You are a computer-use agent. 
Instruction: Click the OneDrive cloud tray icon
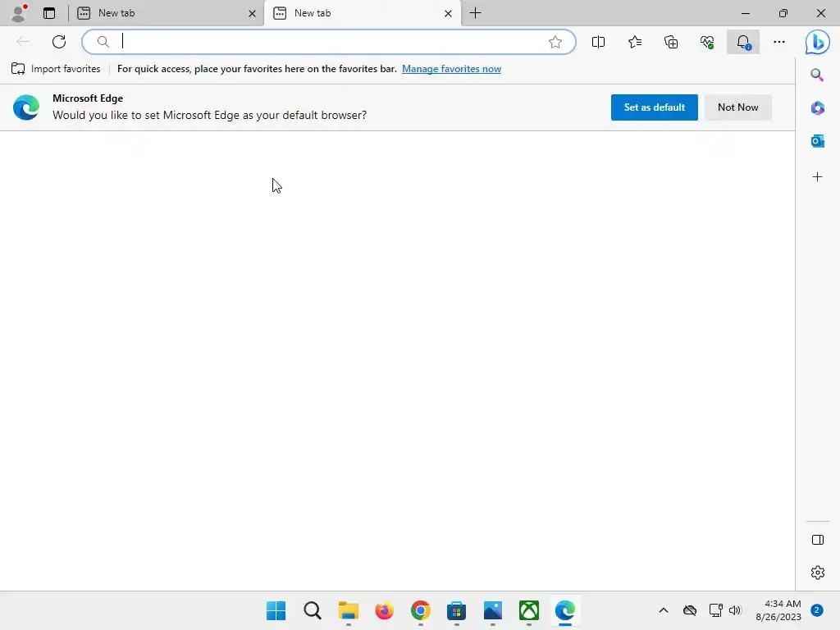point(690,610)
